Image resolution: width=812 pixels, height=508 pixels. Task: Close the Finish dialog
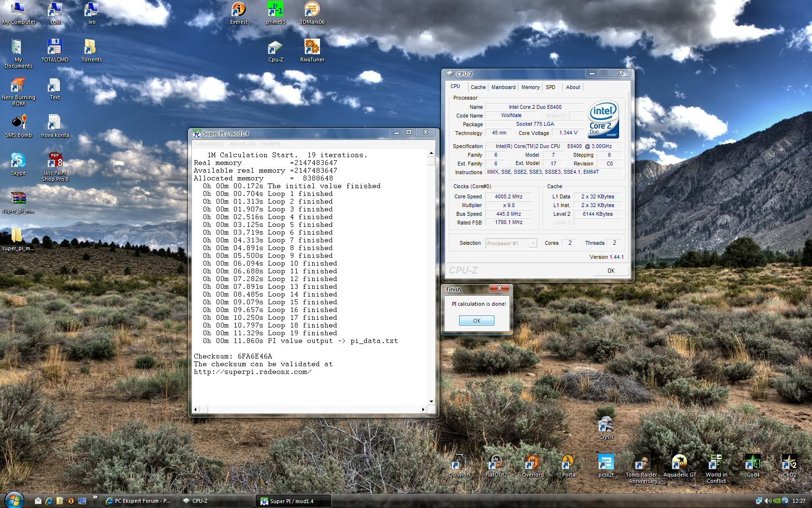tap(499, 288)
